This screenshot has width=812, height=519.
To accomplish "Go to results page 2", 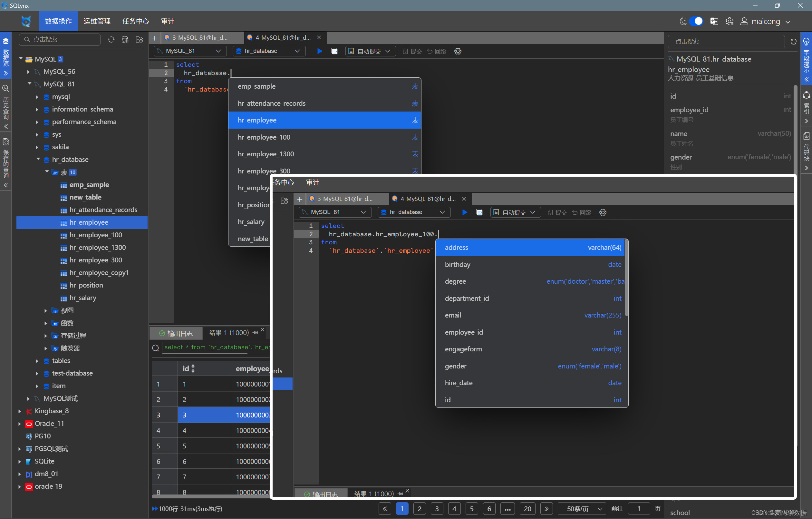I will coord(419,509).
